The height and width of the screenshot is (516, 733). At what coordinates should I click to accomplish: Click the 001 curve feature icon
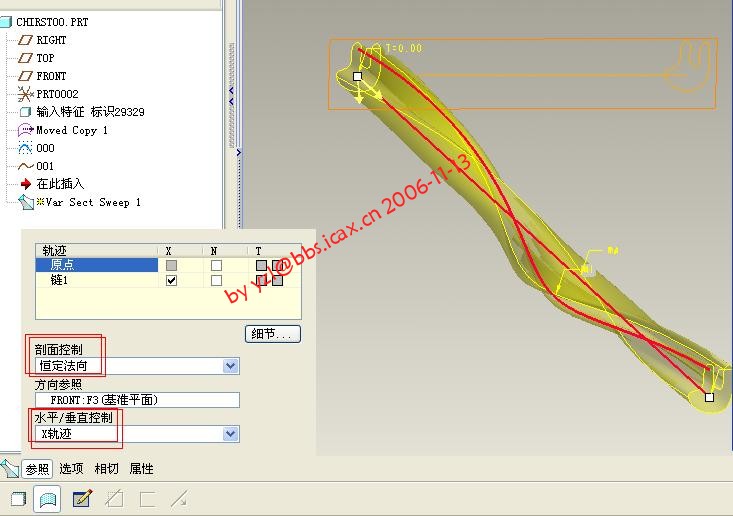[x=25, y=166]
